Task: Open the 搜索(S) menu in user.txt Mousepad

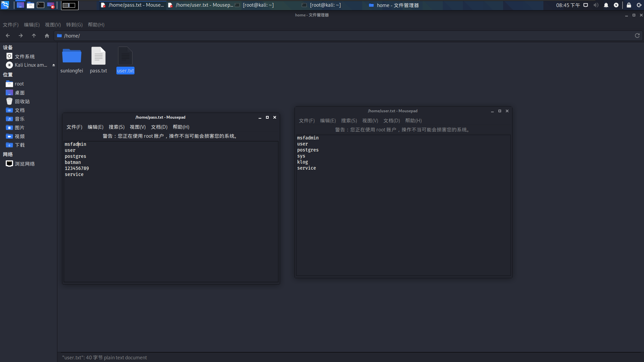Action: 349,121
